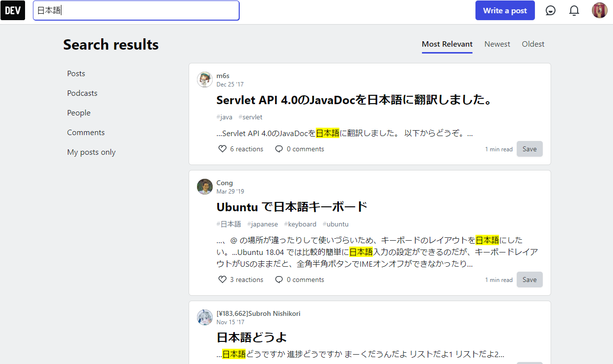The image size is (613, 364).
Task: Open the #japanese tag
Action: (263, 224)
